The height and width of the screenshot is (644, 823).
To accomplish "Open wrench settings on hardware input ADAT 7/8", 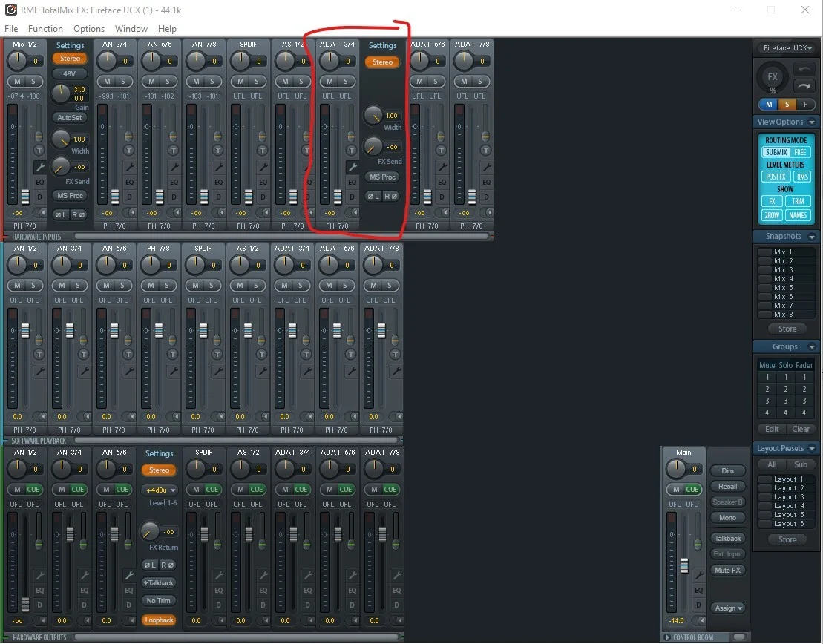I will [x=486, y=168].
